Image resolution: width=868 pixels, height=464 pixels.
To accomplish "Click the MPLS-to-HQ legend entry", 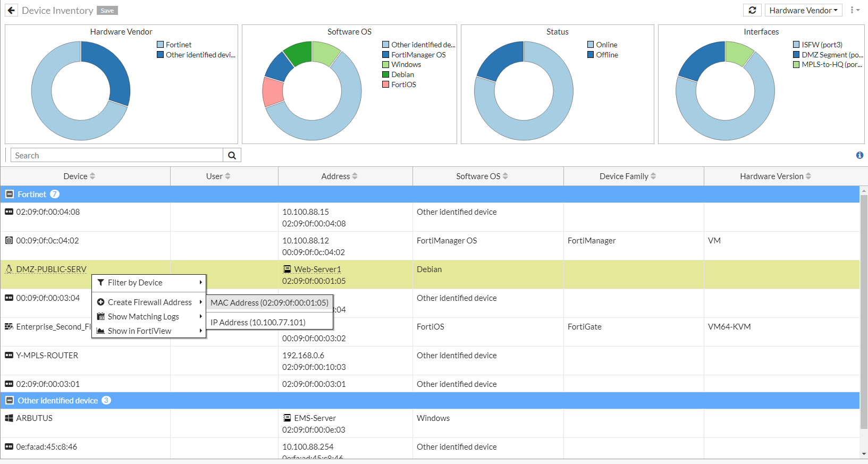I will pyautogui.click(x=828, y=64).
